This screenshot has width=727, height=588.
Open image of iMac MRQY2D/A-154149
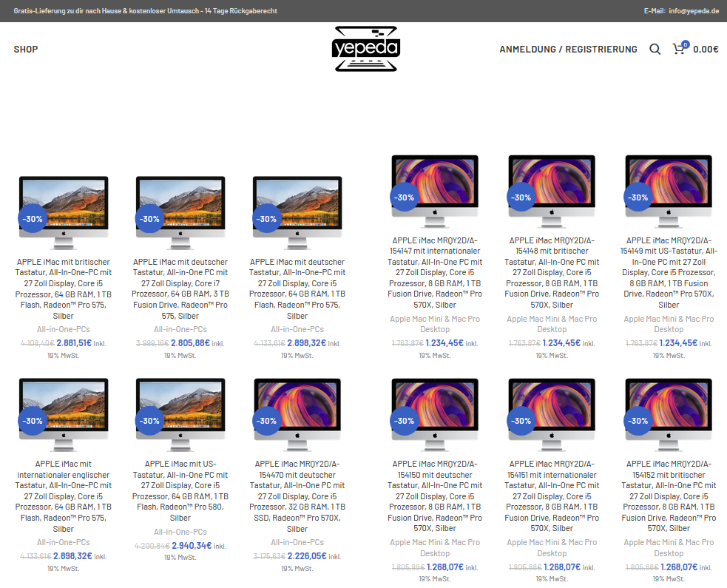(x=669, y=192)
